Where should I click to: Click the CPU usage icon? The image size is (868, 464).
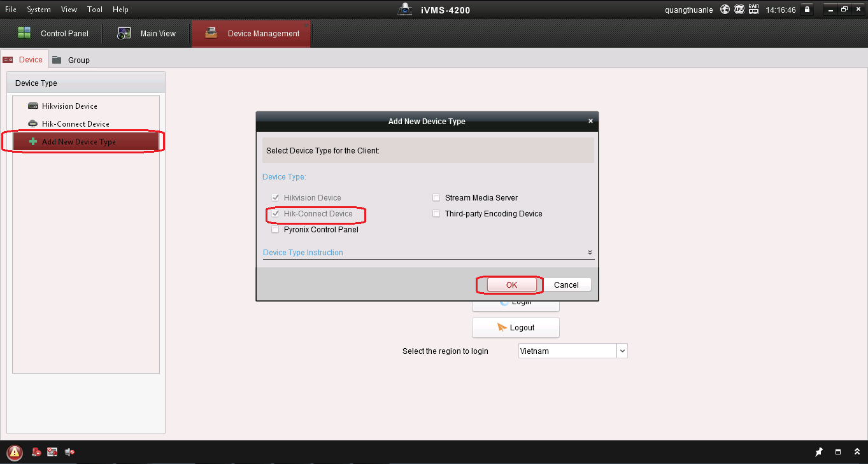739,10
